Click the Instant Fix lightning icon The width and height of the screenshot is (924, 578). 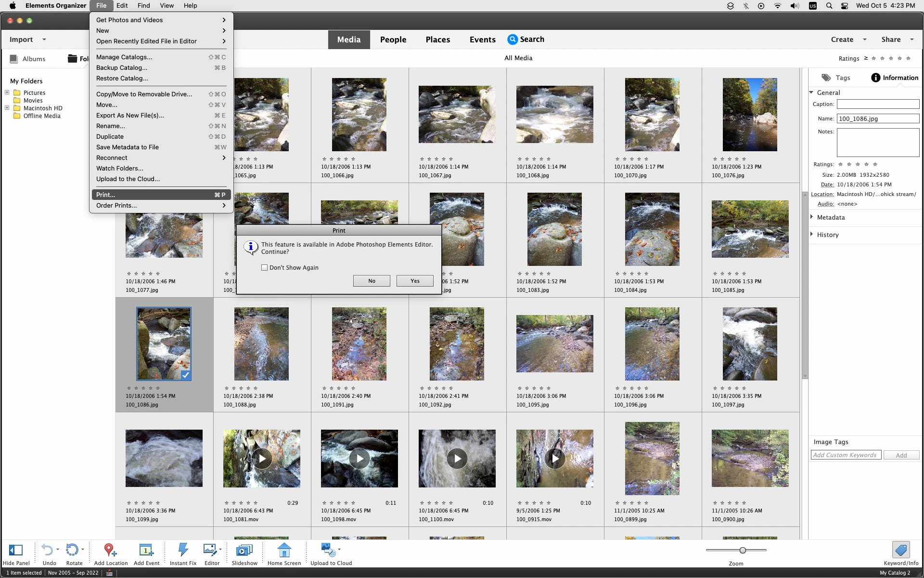[x=183, y=550]
